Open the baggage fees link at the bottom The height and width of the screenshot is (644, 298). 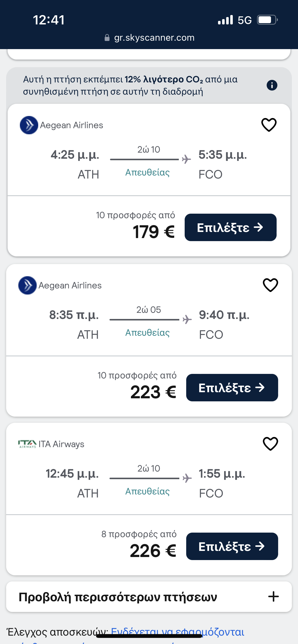pyautogui.click(x=178, y=632)
